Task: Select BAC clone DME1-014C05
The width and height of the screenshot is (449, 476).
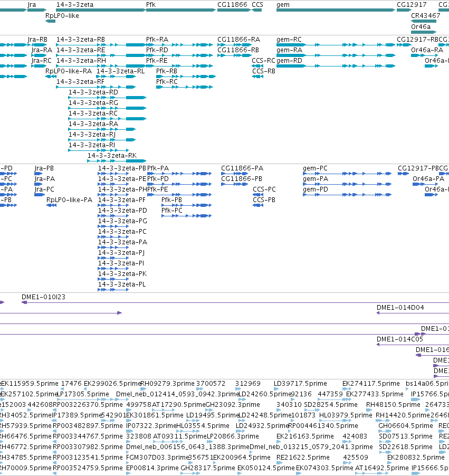Action: click(x=400, y=339)
